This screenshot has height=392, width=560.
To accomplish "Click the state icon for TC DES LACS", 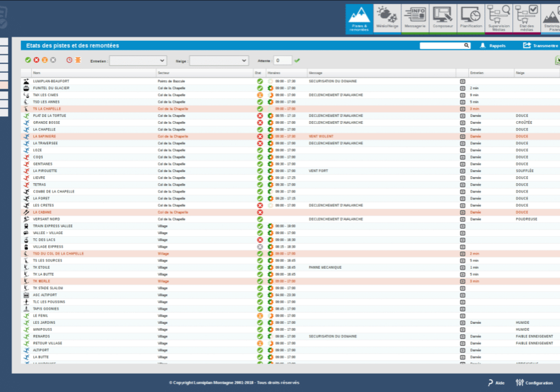I will pyautogui.click(x=260, y=240).
